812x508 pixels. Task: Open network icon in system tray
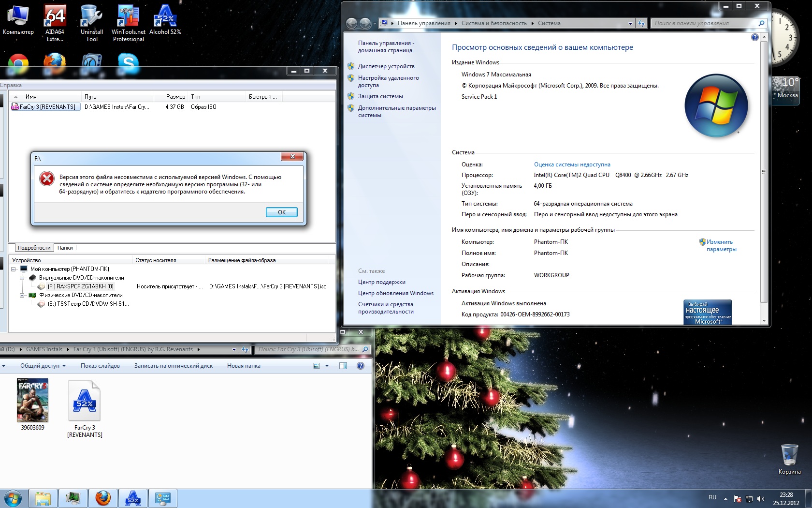pos(749,498)
